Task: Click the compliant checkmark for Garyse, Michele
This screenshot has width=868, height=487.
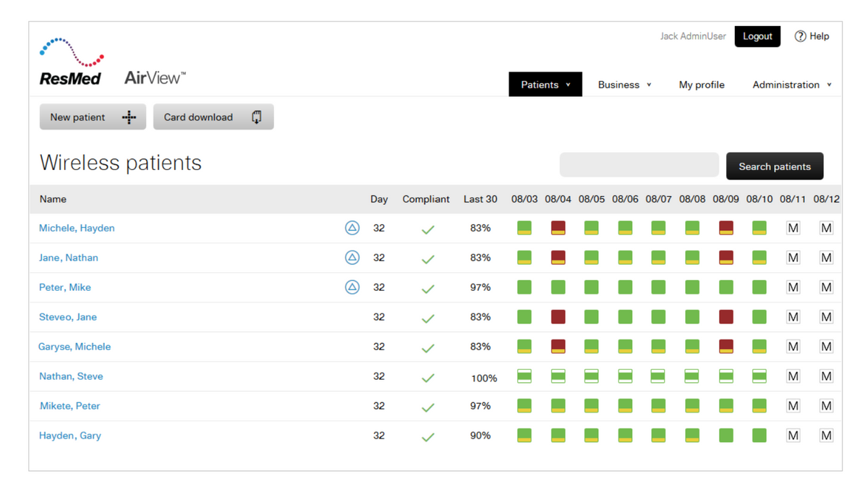Action: point(427,348)
